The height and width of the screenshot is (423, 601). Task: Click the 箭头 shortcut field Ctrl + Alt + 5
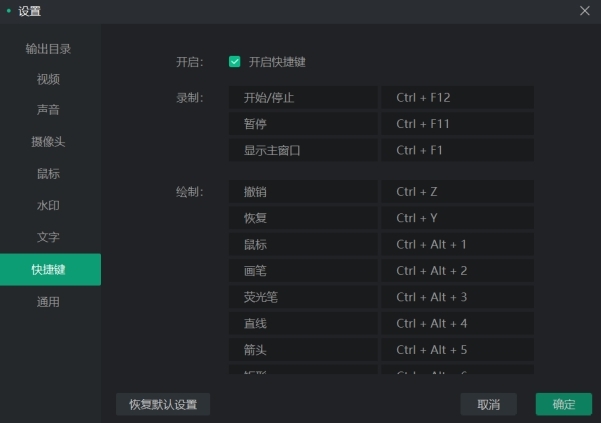click(x=456, y=350)
